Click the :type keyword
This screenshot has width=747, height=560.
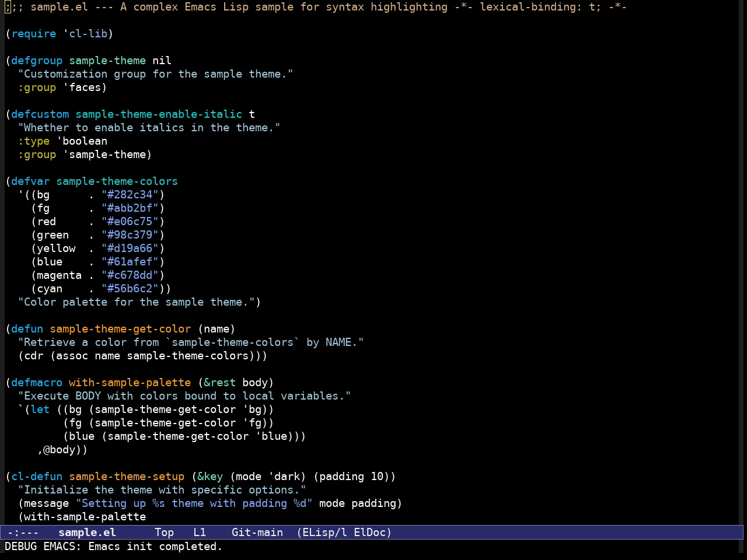tap(34, 141)
